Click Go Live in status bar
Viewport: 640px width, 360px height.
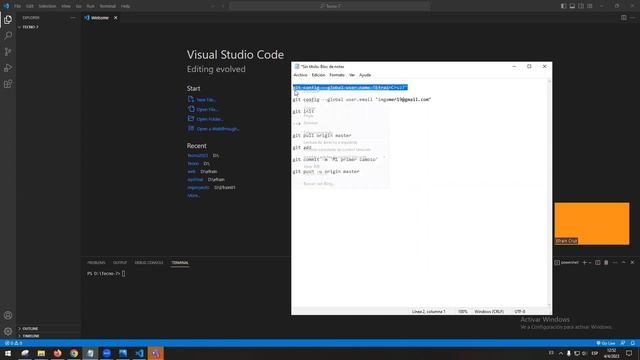pyautogui.click(x=606, y=343)
